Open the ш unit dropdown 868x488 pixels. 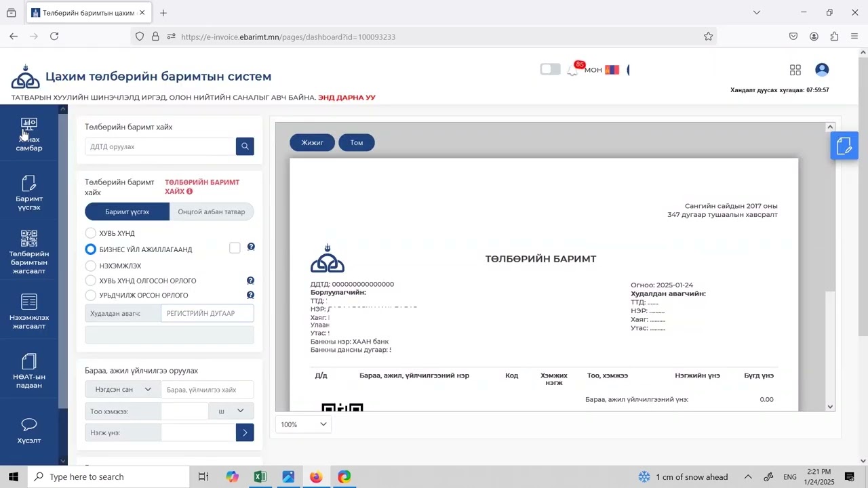pyautogui.click(x=232, y=411)
